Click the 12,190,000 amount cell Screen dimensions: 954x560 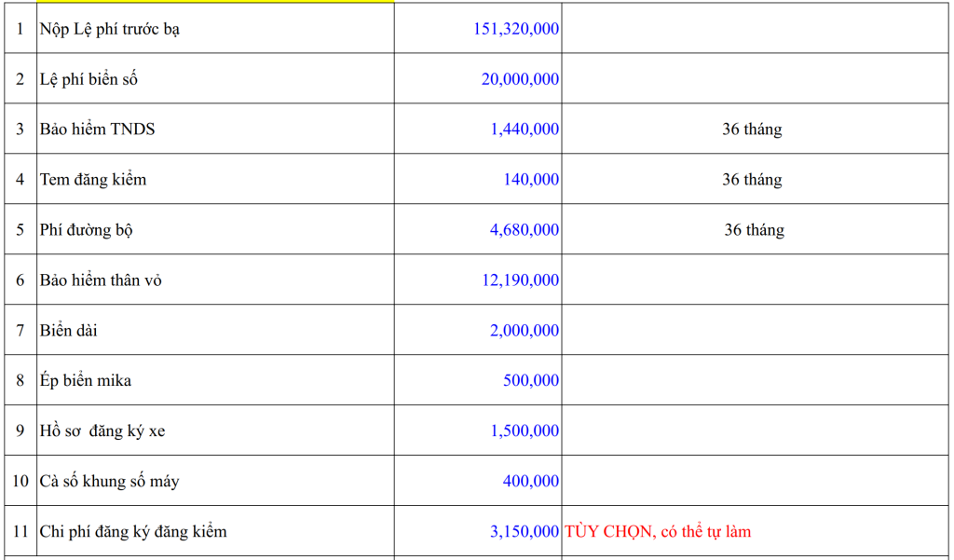pos(520,280)
